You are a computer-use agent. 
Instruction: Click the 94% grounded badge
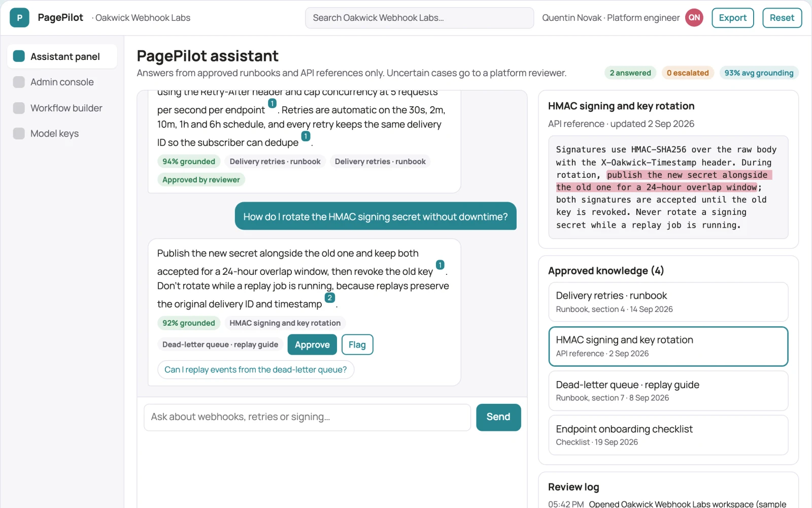click(189, 162)
